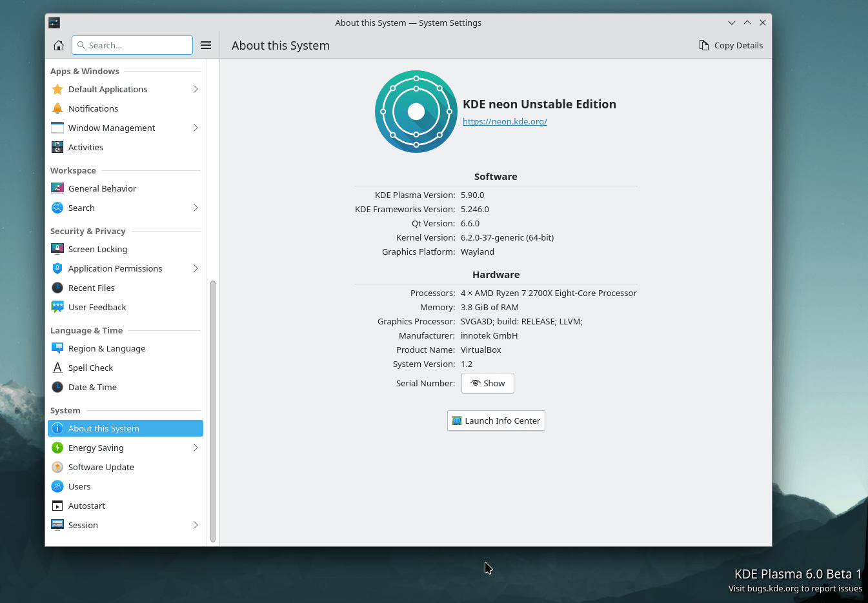The image size is (868, 603).
Task: Click the User Feedback icon
Action: tap(57, 307)
